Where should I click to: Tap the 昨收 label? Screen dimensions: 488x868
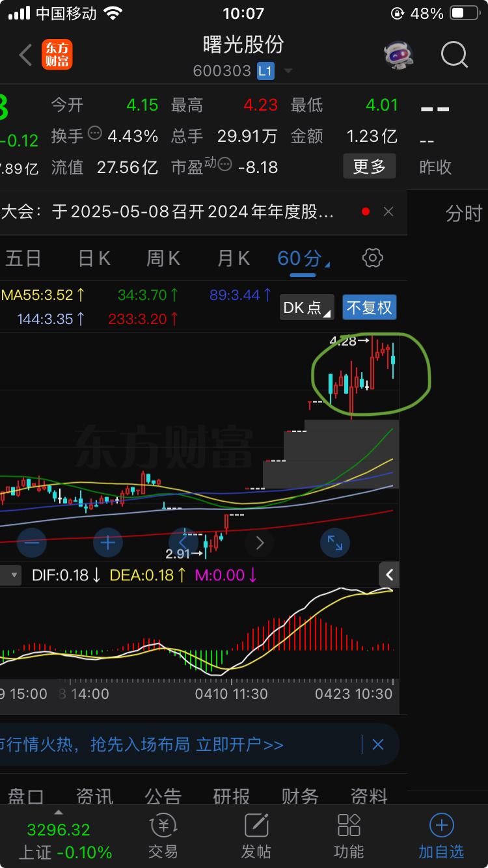pyautogui.click(x=435, y=167)
